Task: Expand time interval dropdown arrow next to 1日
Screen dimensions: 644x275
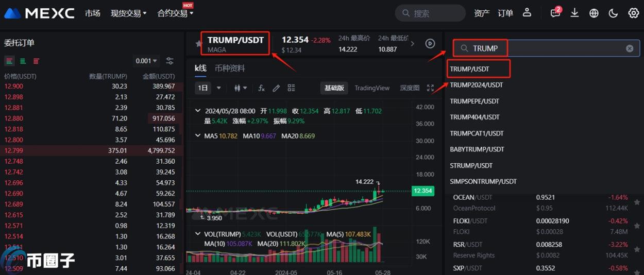Action: [219, 88]
